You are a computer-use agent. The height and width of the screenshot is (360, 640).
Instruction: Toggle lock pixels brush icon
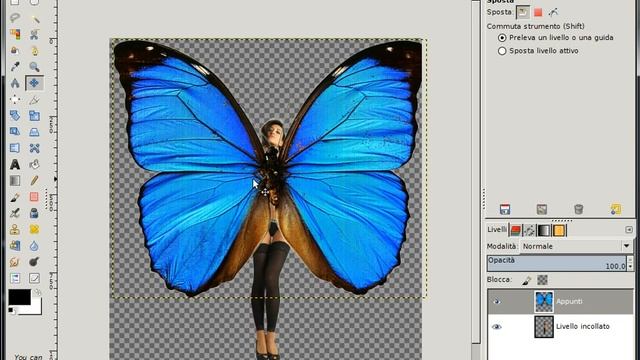click(x=526, y=280)
